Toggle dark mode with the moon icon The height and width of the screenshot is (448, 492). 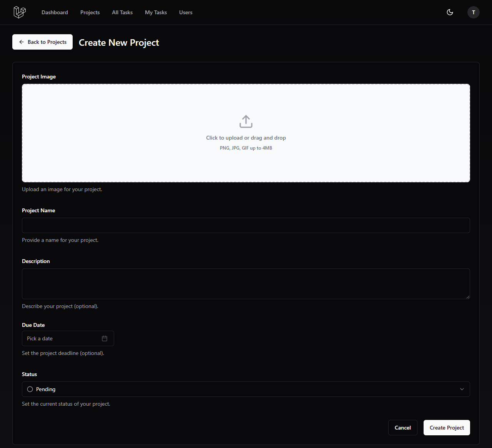(450, 12)
